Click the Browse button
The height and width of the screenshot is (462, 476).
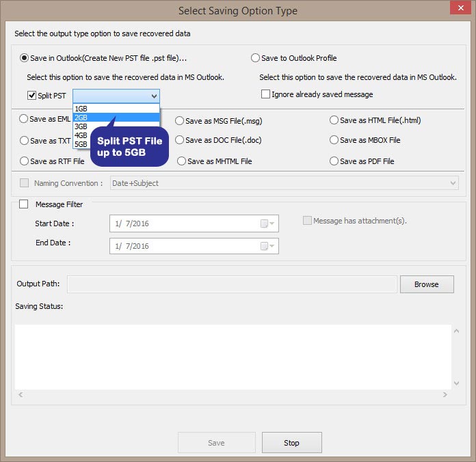[x=427, y=284]
